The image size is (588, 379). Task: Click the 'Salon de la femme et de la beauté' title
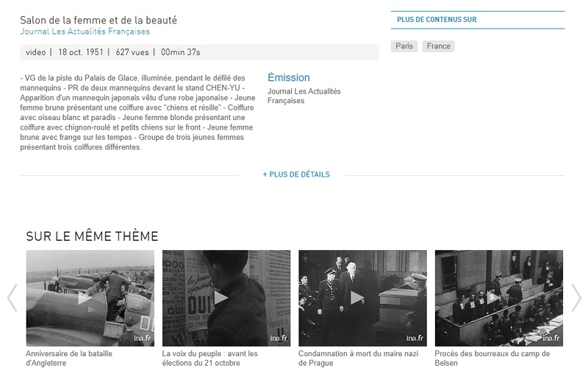click(x=98, y=20)
